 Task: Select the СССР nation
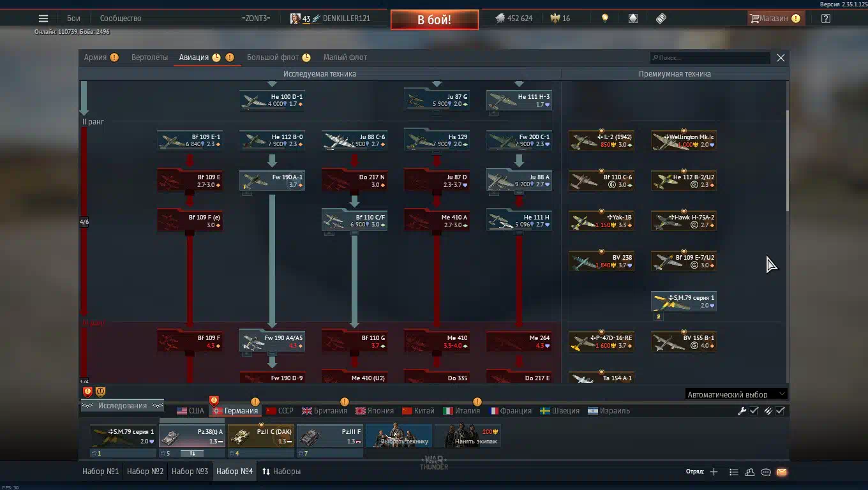coord(280,411)
